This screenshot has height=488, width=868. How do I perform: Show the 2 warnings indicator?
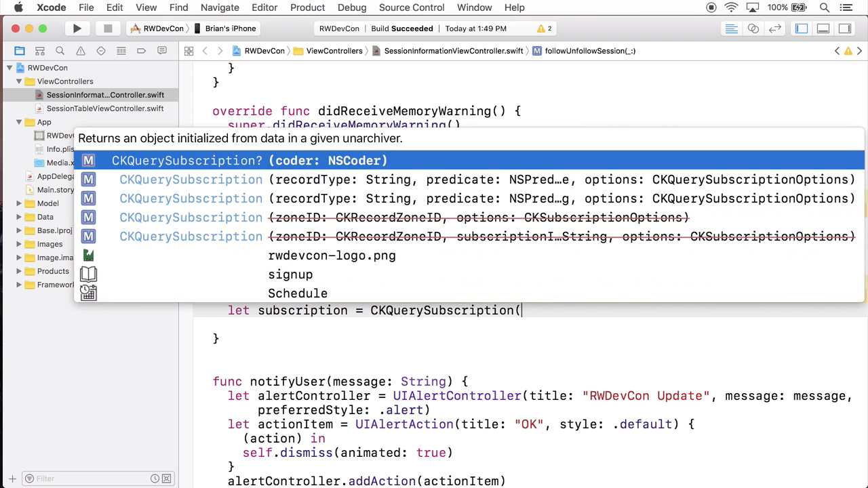click(x=545, y=28)
